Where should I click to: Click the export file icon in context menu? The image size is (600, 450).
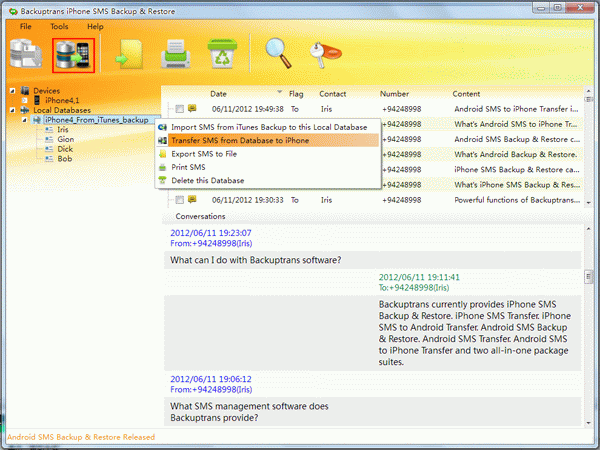[x=163, y=154]
